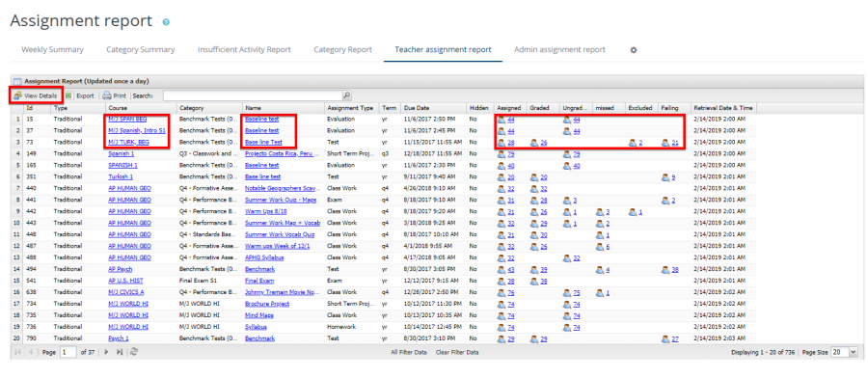Select the '10/14/2017 12:45 PM' due date cell
This screenshot has height=378, width=868.
pos(434,327)
